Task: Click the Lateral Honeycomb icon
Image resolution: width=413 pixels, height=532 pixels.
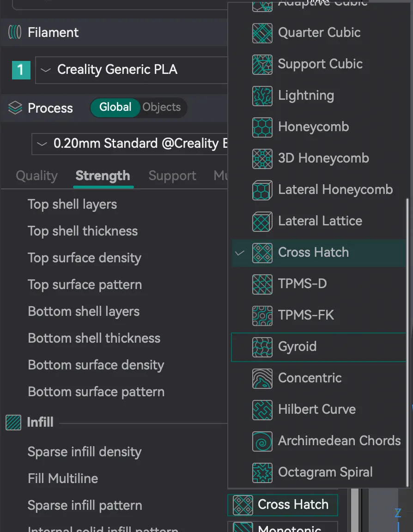Action: (x=262, y=190)
